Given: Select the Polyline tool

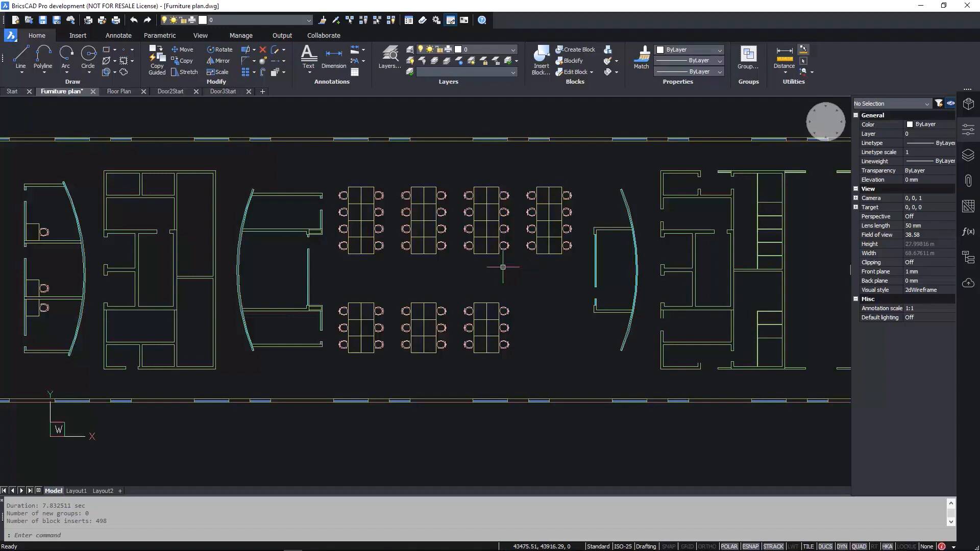Looking at the screenshot, I should click(43, 57).
